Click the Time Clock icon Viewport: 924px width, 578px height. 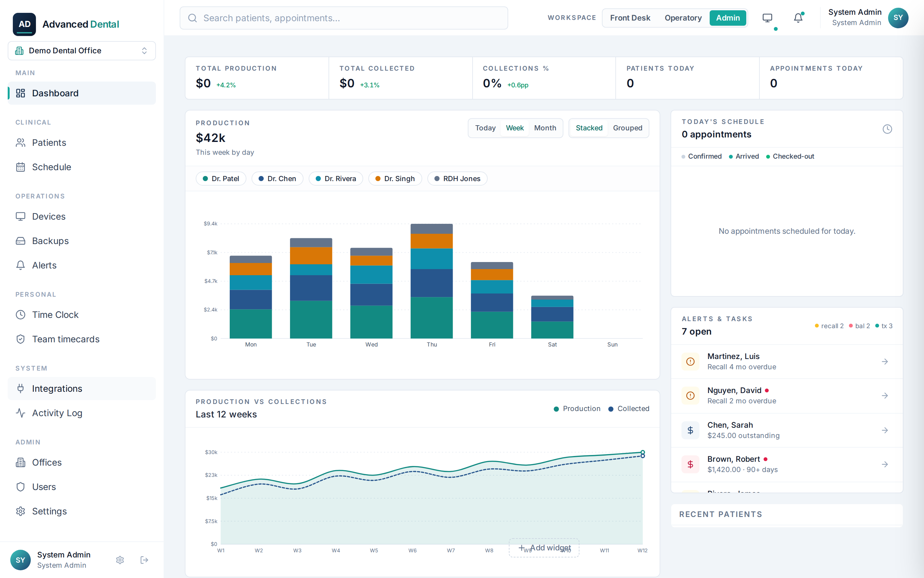pyautogui.click(x=21, y=315)
